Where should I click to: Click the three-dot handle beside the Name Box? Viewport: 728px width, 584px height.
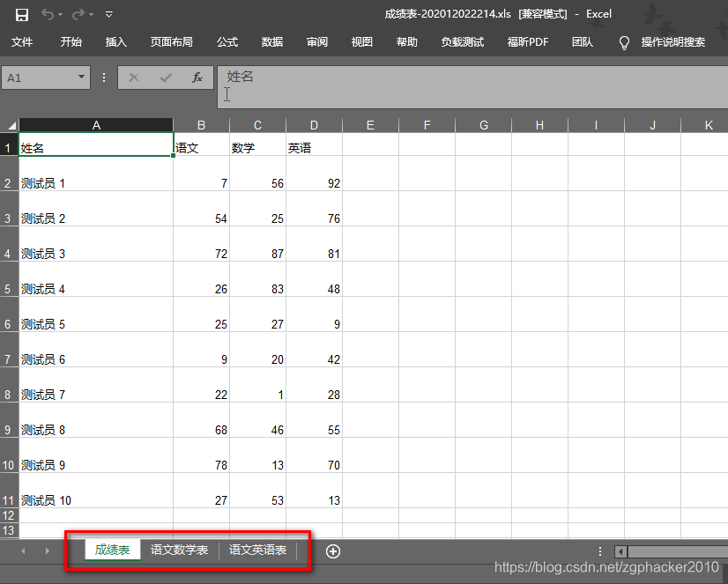pos(104,78)
